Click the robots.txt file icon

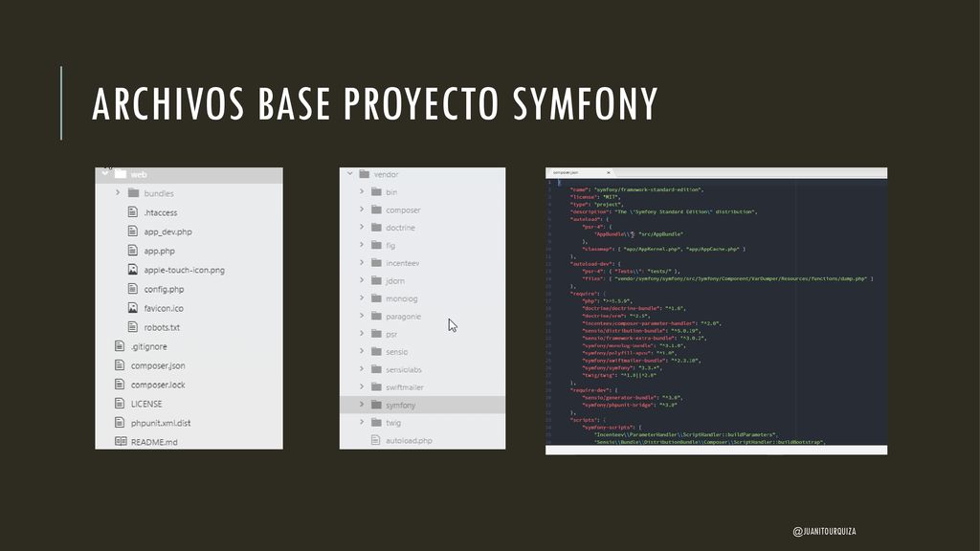tap(132, 327)
